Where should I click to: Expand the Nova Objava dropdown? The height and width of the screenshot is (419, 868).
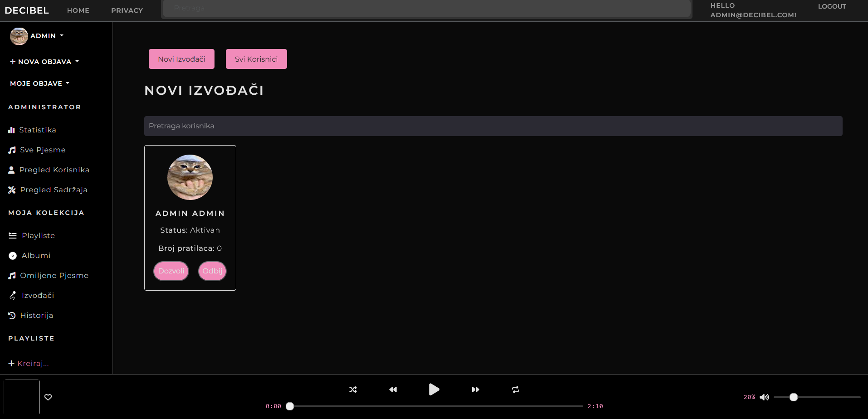(x=44, y=62)
